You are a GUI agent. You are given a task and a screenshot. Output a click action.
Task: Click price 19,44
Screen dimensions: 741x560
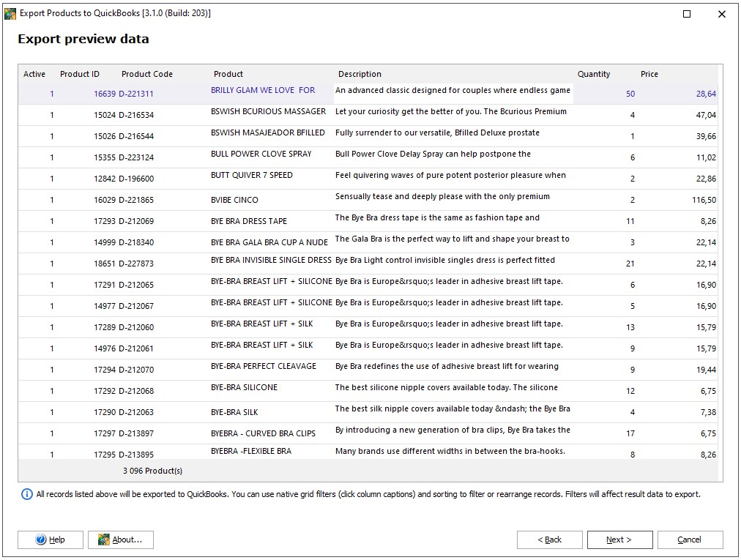coord(706,370)
